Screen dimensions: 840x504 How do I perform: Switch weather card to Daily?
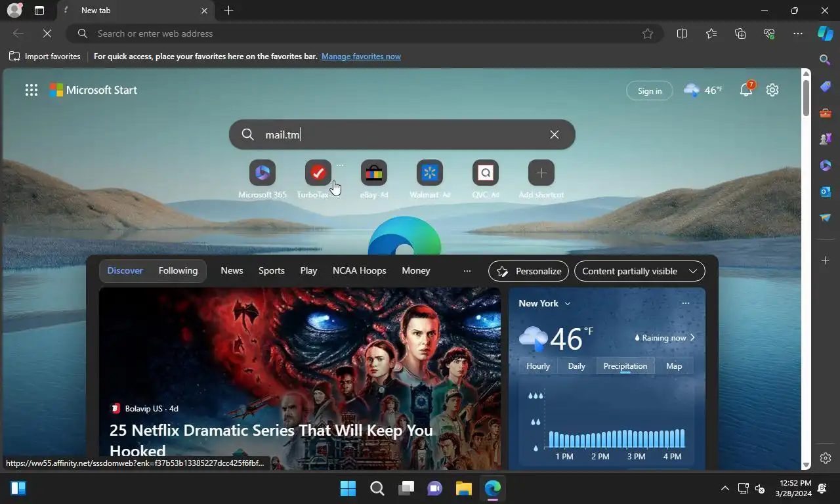pos(576,366)
